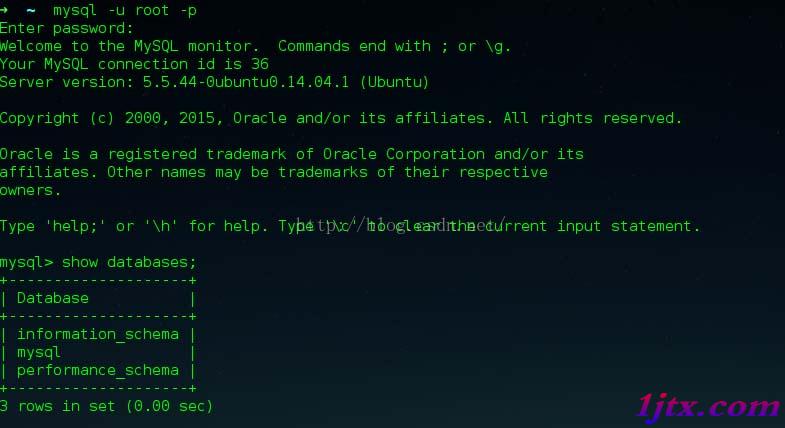
Task: Click the 'mysql -u root -p' command text
Action: [125, 11]
